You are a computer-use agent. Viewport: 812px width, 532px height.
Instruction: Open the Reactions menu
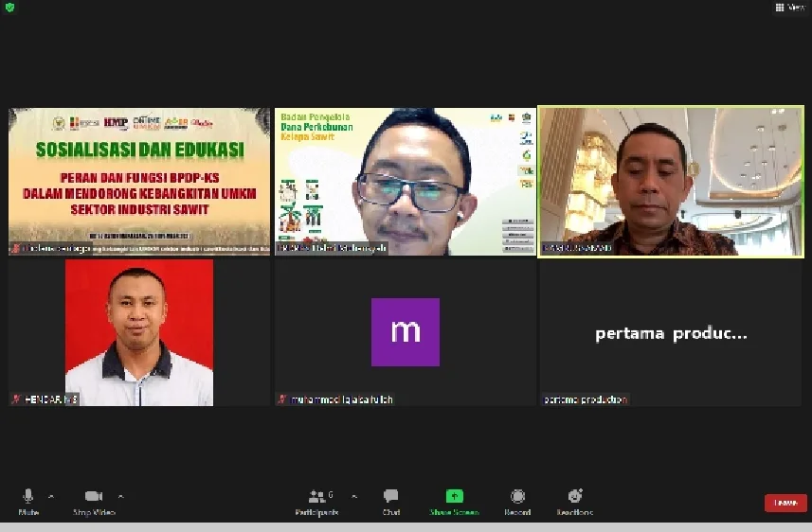coord(575,502)
